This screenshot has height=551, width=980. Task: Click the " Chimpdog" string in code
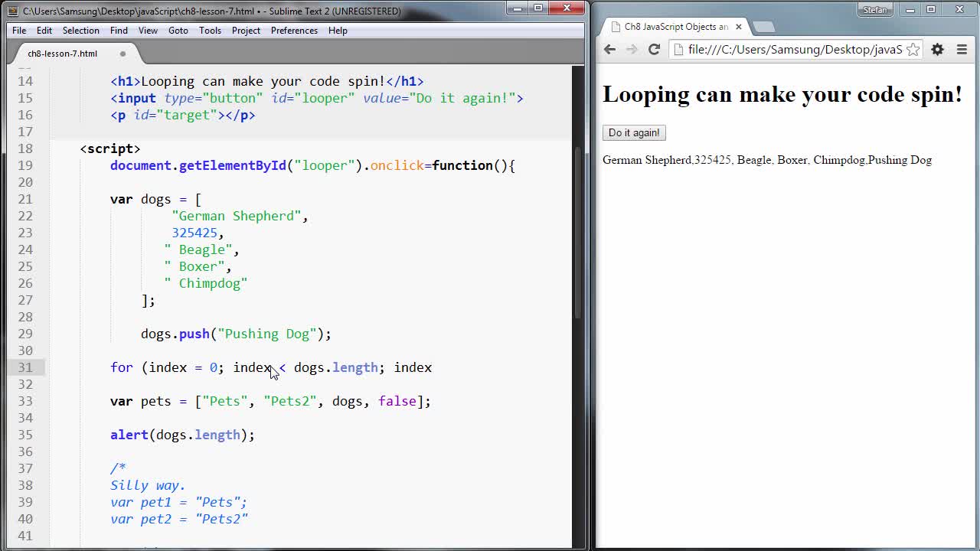[x=205, y=283]
